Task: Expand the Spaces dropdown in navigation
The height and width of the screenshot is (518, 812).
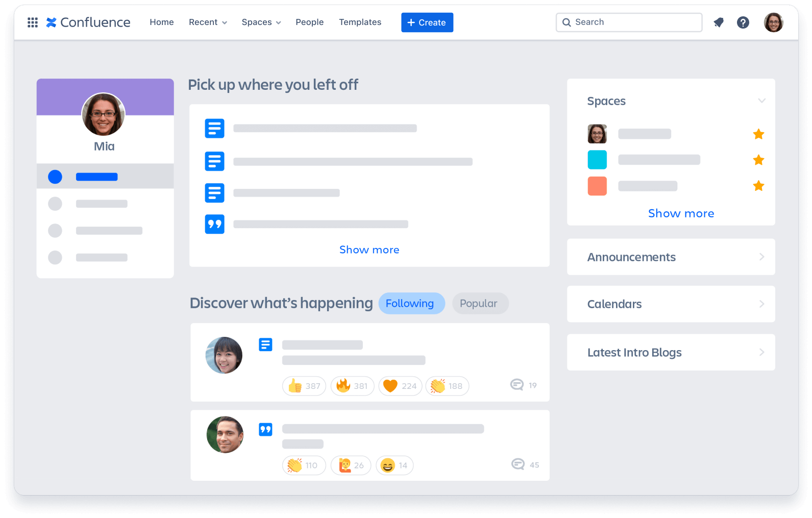Action: coord(261,22)
